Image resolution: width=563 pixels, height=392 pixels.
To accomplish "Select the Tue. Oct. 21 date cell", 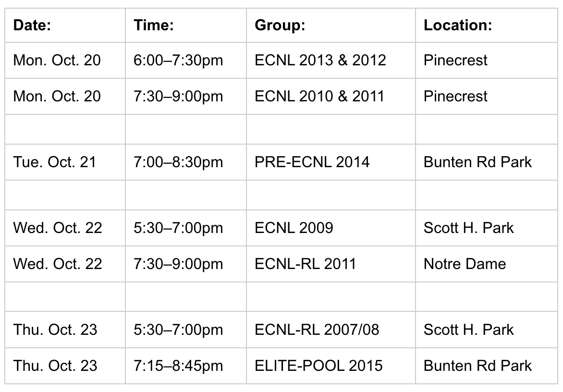I will 55,162.
